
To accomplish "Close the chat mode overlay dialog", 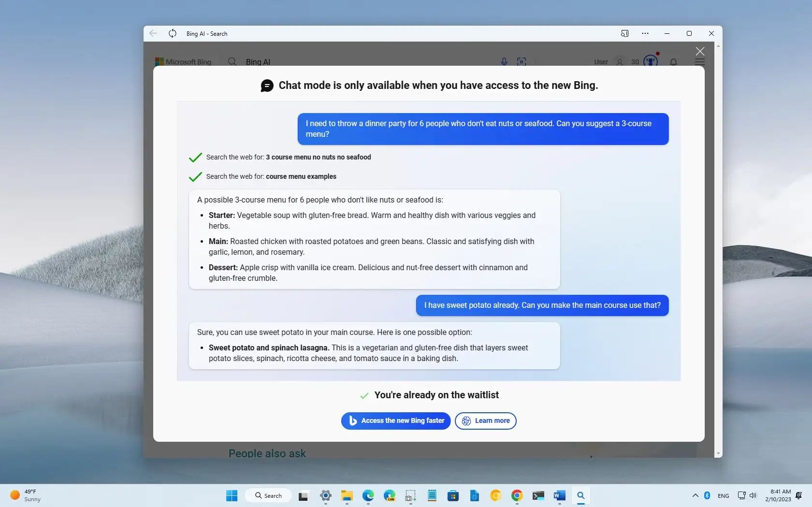I will click(x=700, y=51).
